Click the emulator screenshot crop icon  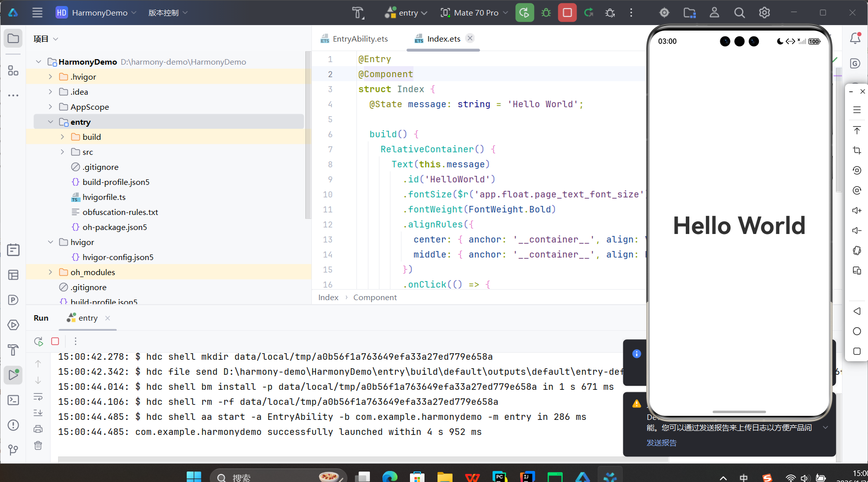click(857, 150)
